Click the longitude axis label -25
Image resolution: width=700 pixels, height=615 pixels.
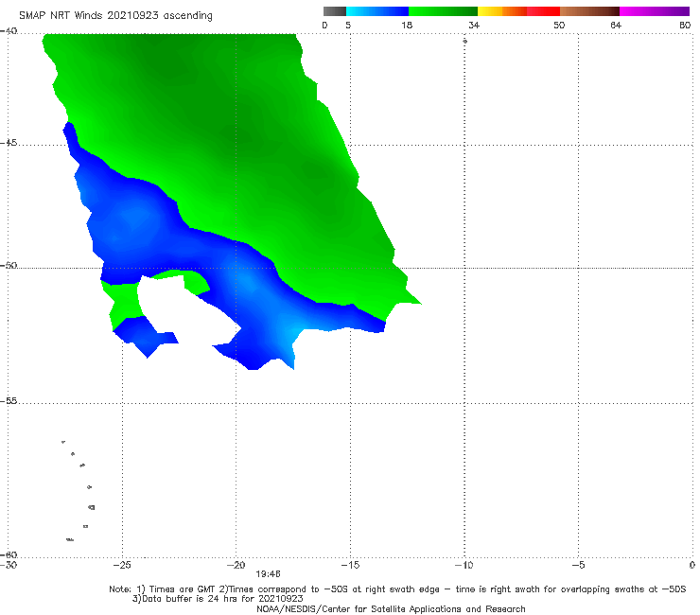click(122, 565)
